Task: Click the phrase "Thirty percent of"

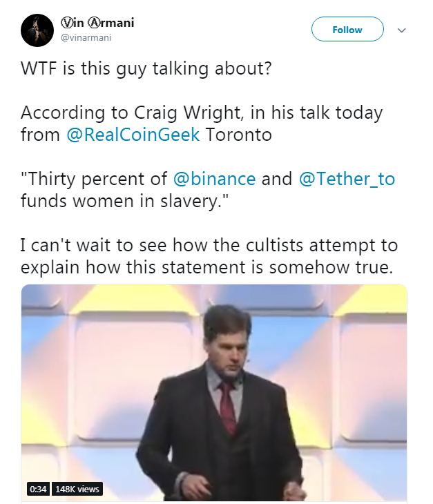Action: click(93, 180)
